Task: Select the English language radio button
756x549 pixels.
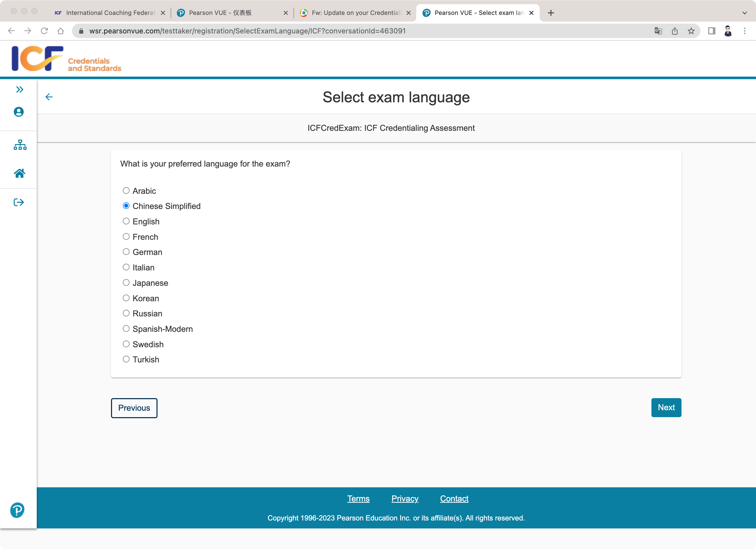Action: click(x=126, y=221)
